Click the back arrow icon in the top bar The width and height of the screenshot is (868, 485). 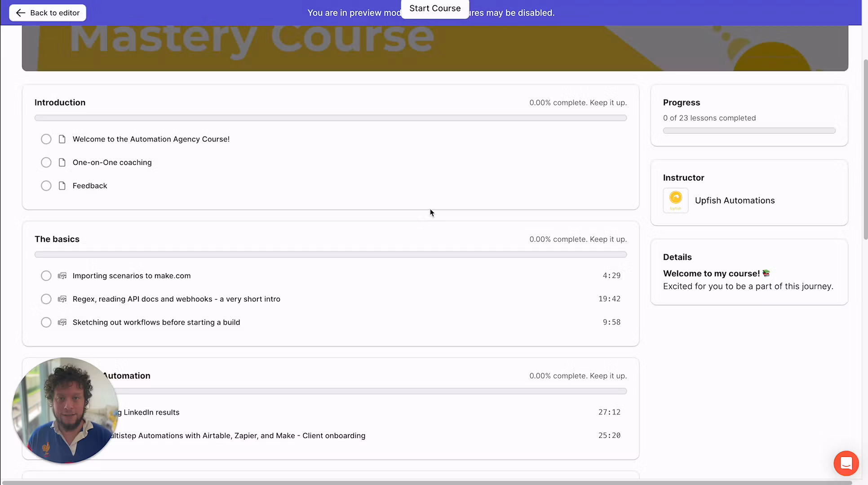tap(20, 13)
